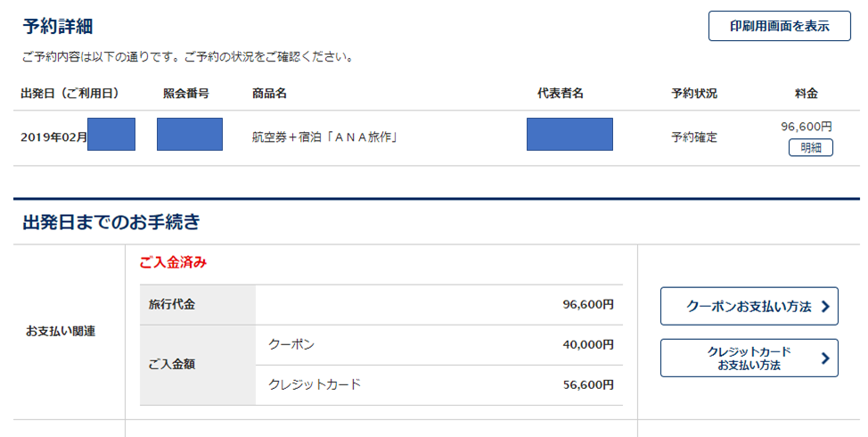
Task: Select the クーポン 40,000円 amount
Action: pos(588,344)
